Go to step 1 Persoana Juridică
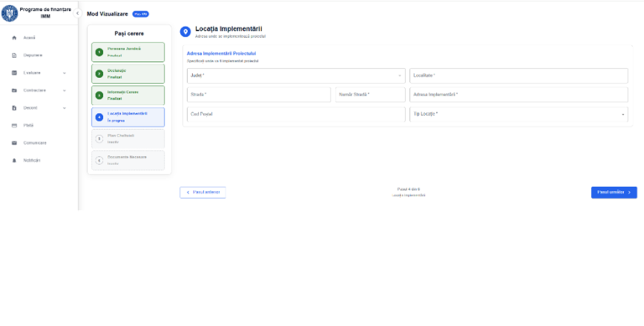644x326 pixels. [128, 52]
